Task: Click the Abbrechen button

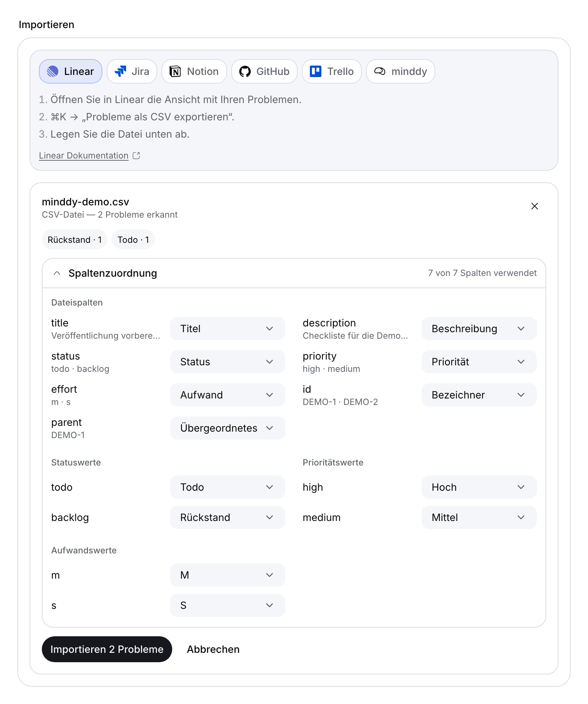Action: coord(213,649)
